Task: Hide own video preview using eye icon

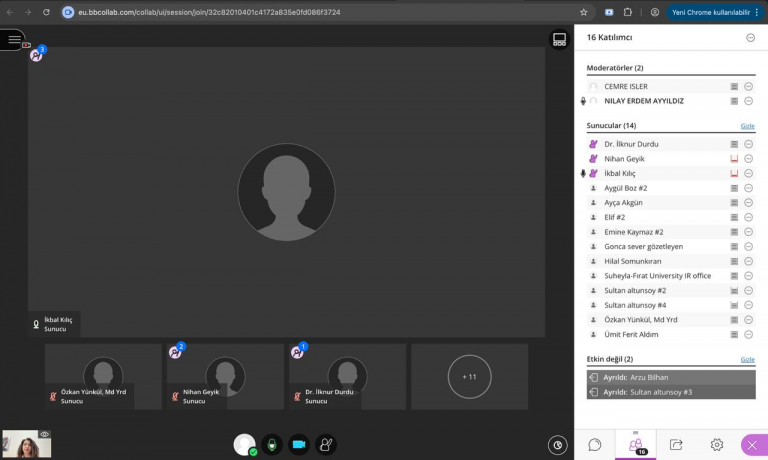Action: pyautogui.click(x=44, y=434)
